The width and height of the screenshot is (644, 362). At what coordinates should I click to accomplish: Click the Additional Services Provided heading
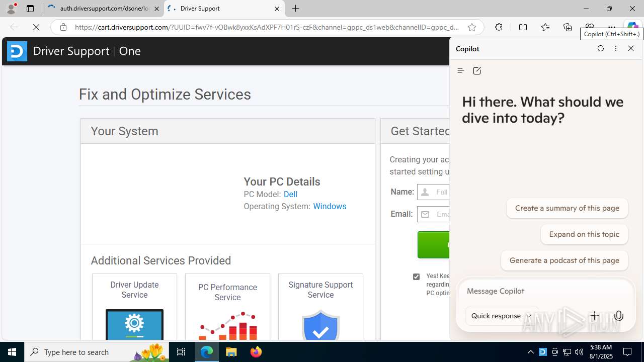[161, 260]
